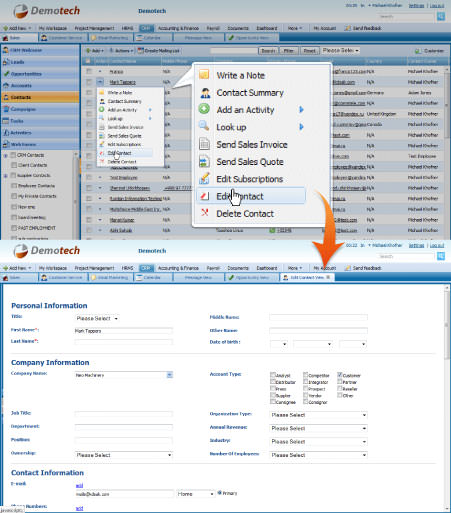Click green Add an Activity icon in Mark Tappers menu
Viewport: 451px width, 513px height.
[x=102, y=110]
